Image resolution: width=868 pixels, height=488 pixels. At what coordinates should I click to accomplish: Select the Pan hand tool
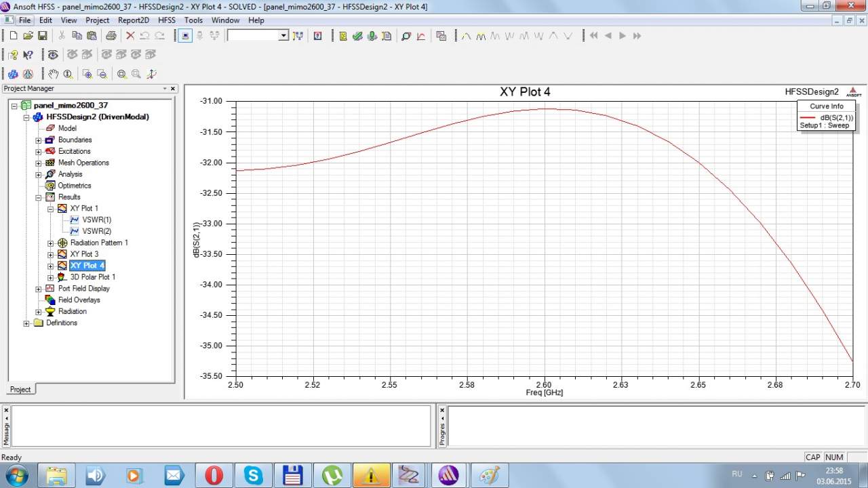pyautogui.click(x=54, y=74)
